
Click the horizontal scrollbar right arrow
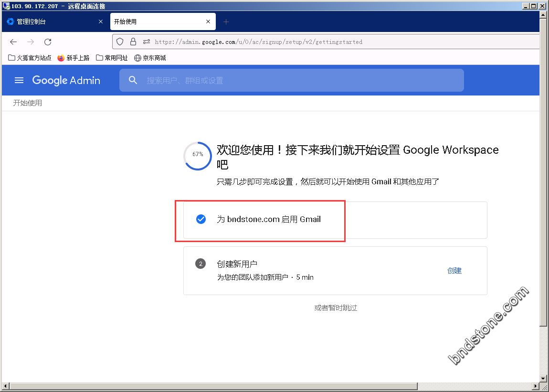536,387
